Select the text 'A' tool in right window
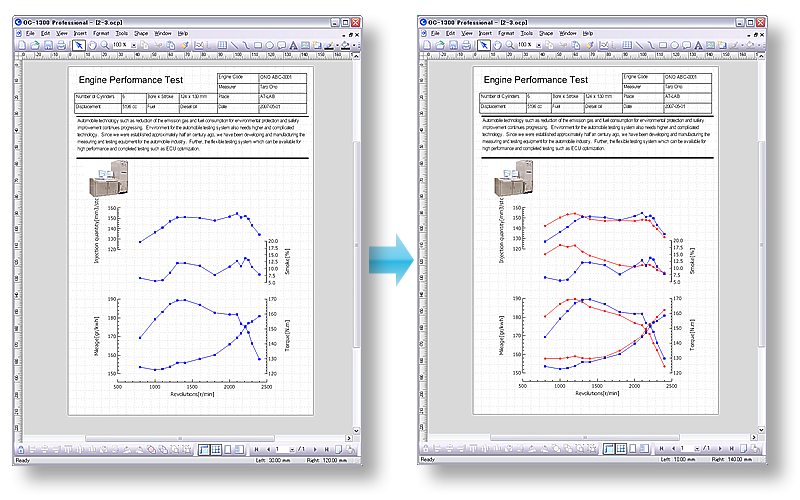Screen dimensions: 800x500 click(x=698, y=45)
